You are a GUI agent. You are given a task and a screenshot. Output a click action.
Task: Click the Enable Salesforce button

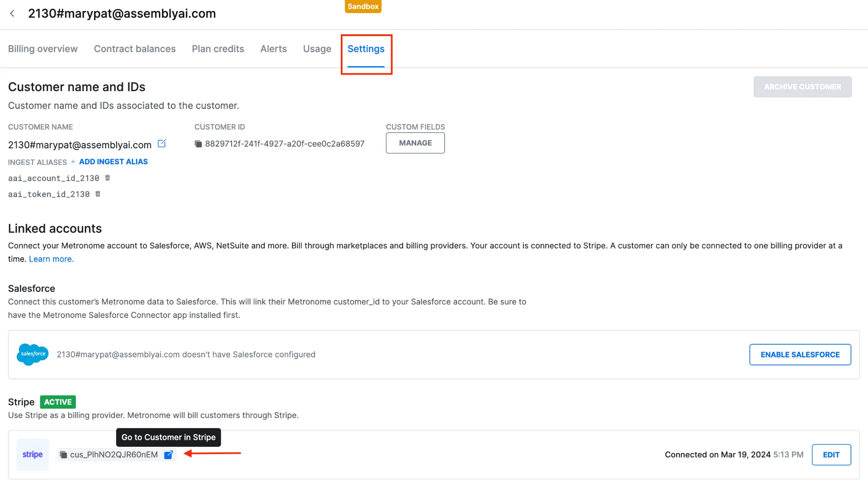click(x=800, y=355)
